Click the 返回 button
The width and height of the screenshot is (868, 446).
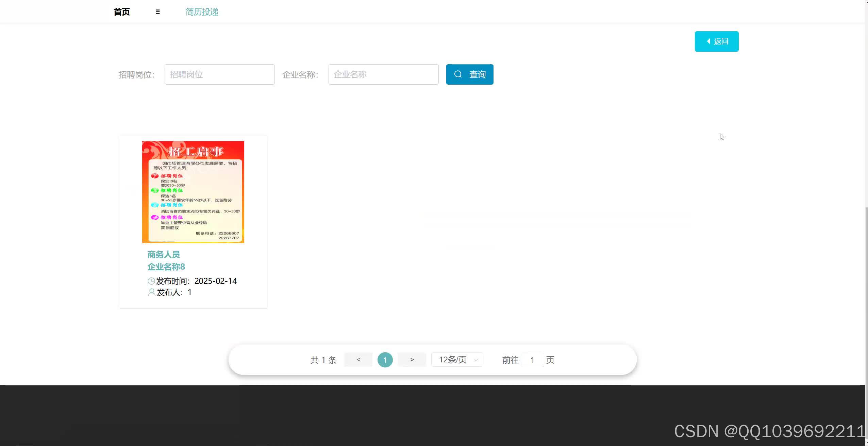pos(716,41)
